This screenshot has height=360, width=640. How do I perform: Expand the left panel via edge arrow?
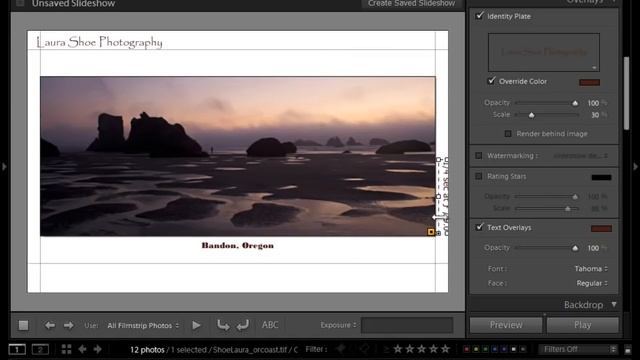click(x=4, y=167)
